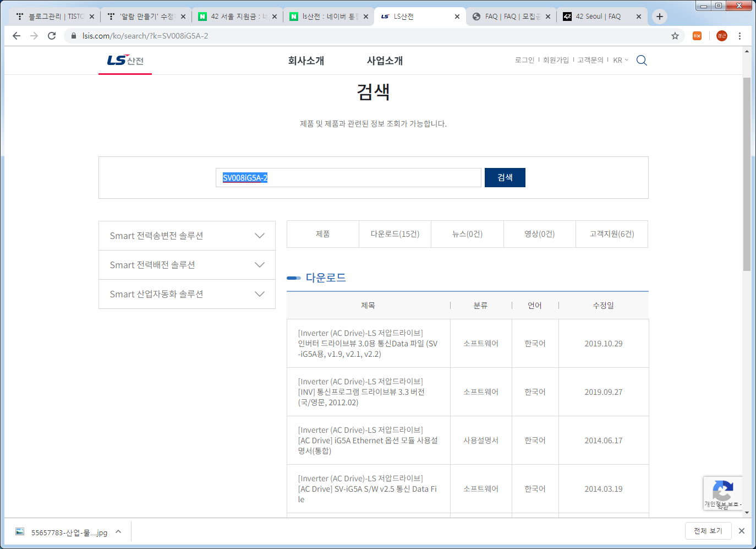Click the 사용설명서 category cell

[x=481, y=441]
